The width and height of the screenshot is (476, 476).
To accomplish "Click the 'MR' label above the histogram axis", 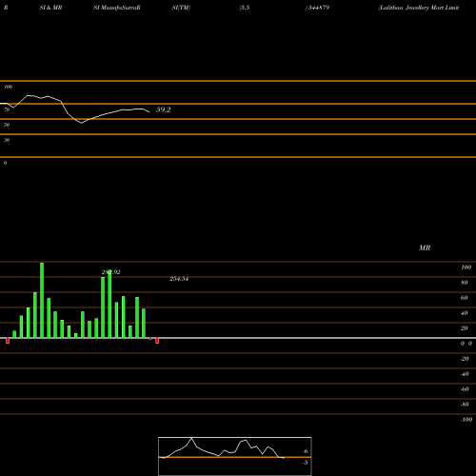I will [425, 248].
